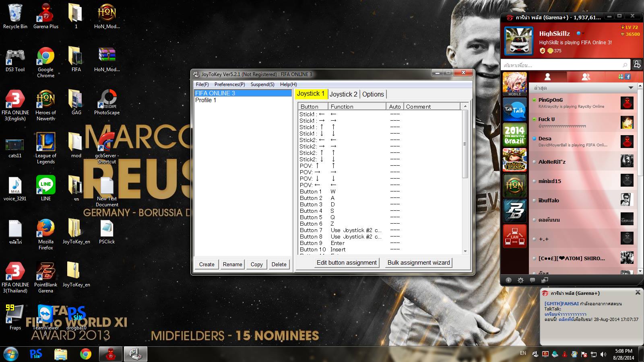644x362 pixels.
Task: Click the add friend icon in Garena
Action: pyautogui.click(x=637, y=64)
